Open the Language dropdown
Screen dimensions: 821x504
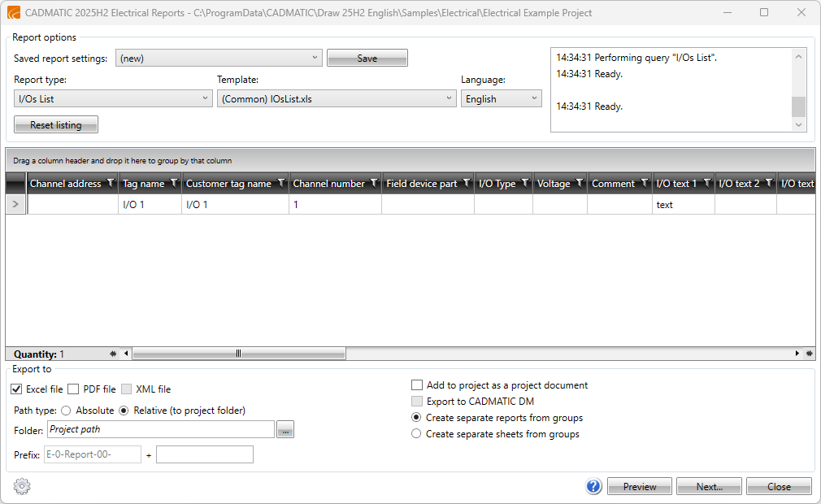(502, 98)
